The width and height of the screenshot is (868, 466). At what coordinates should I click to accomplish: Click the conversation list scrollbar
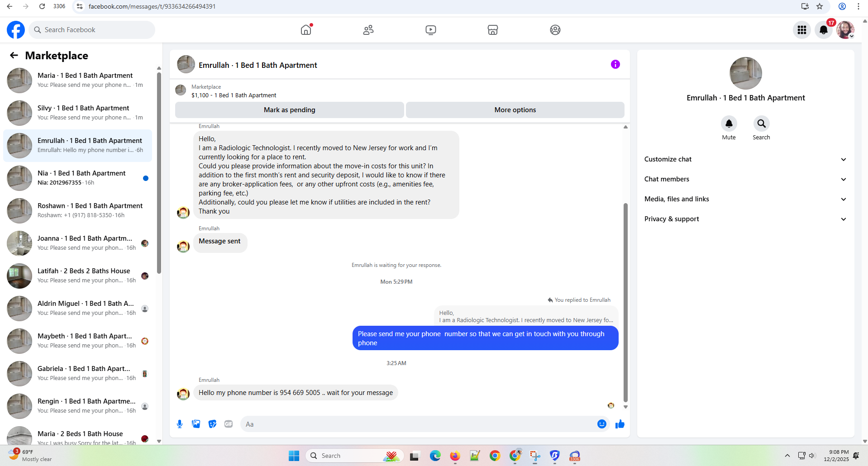coord(159,173)
